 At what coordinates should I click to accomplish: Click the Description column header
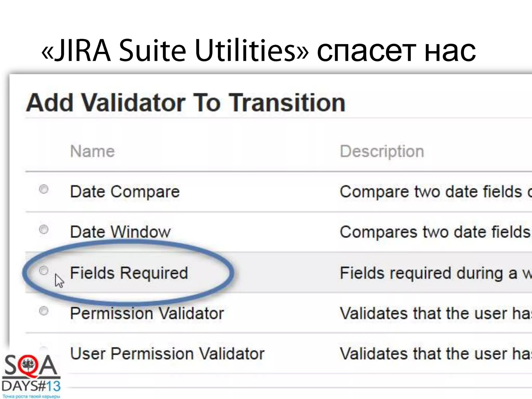382,151
